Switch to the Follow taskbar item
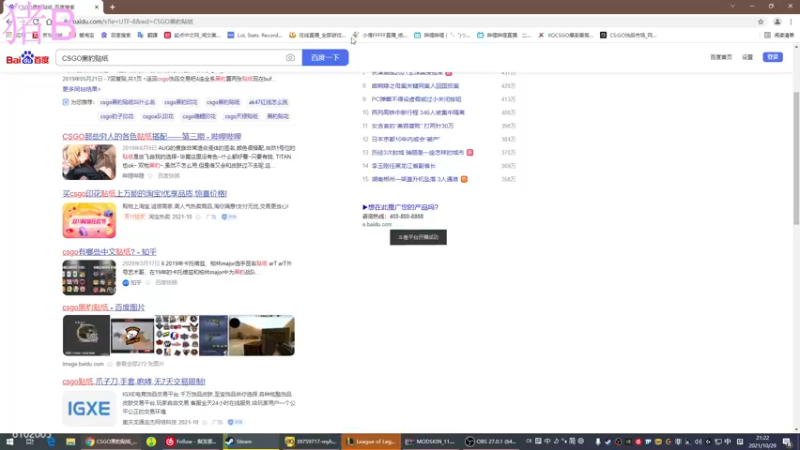This screenshot has height=450, width=800. (x=191, y=441)
